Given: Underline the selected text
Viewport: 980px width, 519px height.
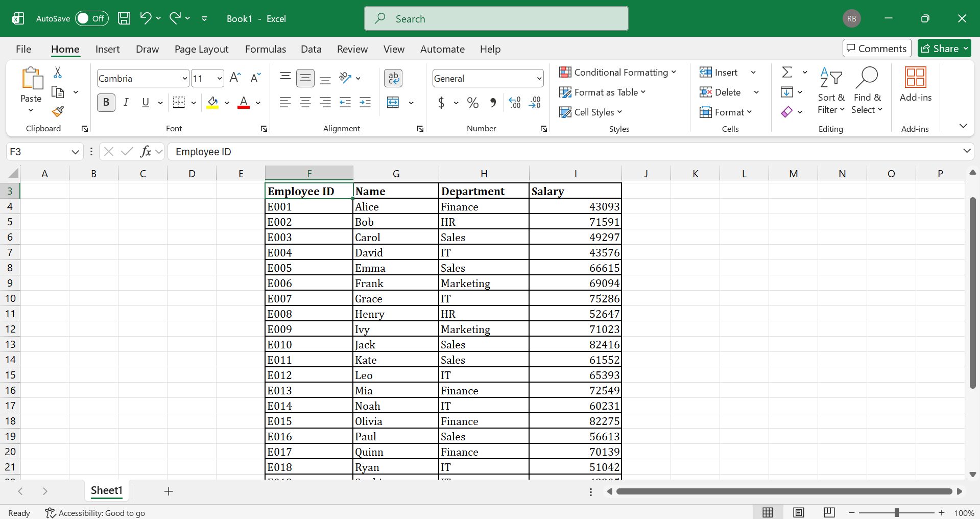Looking at the screenshot, I should tap(146, 102).
